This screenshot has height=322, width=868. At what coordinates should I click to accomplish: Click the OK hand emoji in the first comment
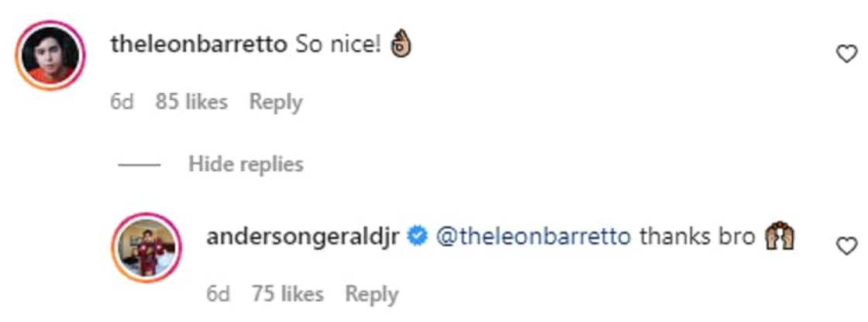[x=398, y=46]
